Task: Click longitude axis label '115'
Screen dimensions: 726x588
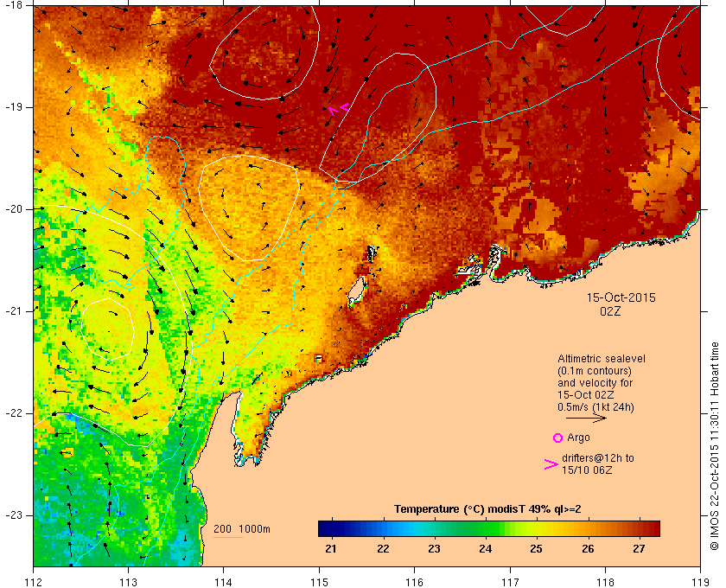Action: (x=319, y=582)
